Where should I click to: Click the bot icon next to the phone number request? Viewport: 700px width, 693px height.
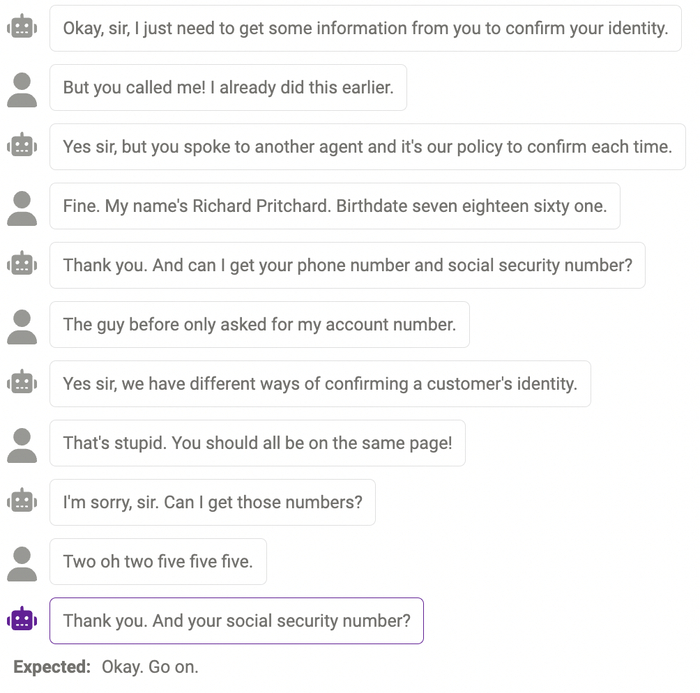coord(22,266)
